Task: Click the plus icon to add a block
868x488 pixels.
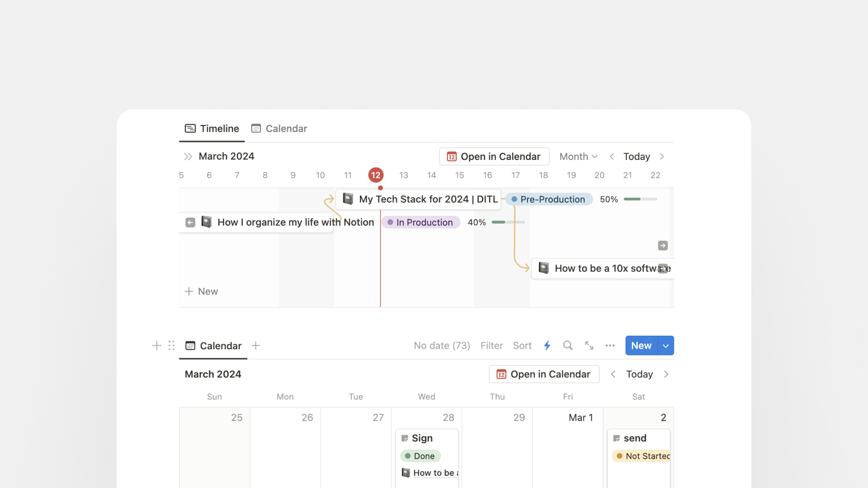Action: (156, 346)
